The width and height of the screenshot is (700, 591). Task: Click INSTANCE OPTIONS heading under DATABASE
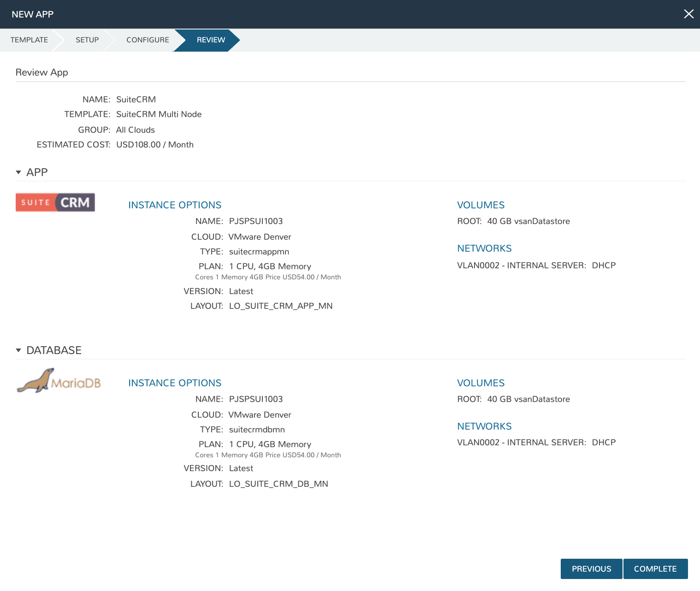pyautogui.click(x=175, y=383)
